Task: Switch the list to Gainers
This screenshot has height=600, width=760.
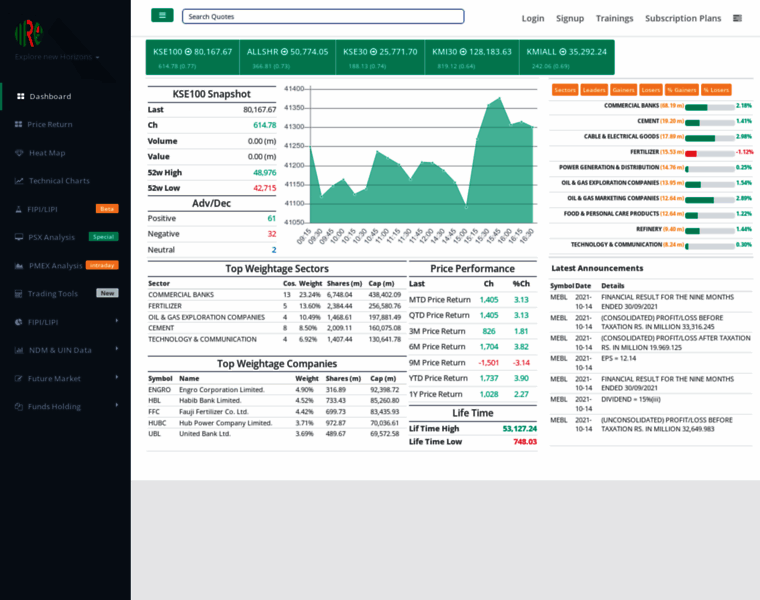Action: pyautogui.click(x=623, y=90)
